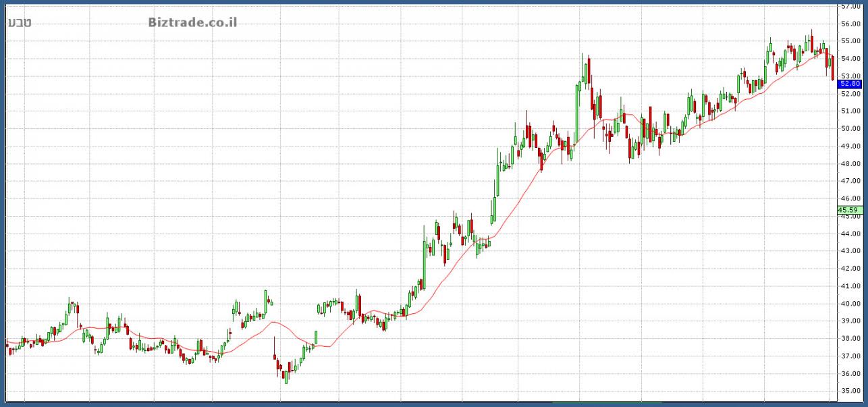Image resolution: width=868 pixels, height=407 pixels.
Task: Pick the 51.00 price axis label
Action: [x=850, y=111]
